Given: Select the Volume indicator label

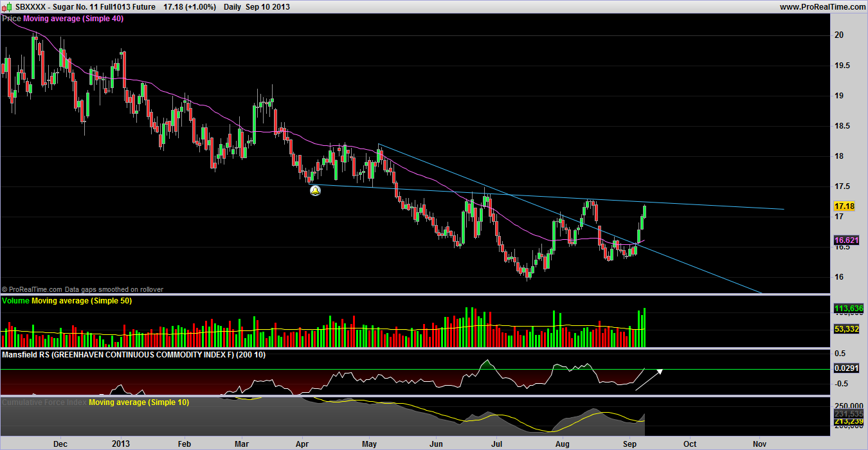Looking at the screenshot, I should (x=16, y=300).
